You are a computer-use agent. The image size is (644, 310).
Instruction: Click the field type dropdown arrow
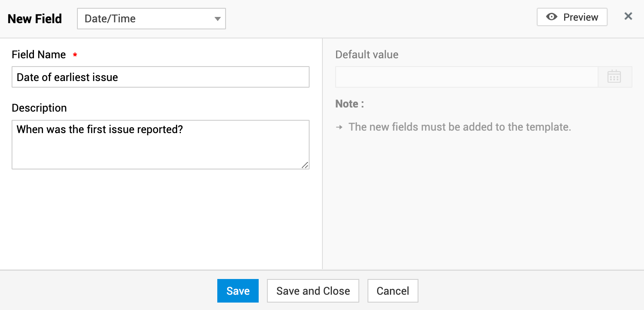[217, 19]
